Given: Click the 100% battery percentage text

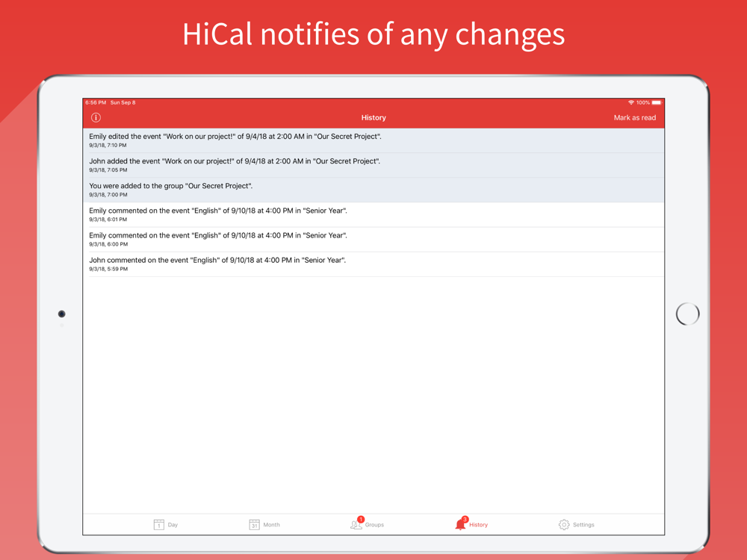Looking at the screenshot, I should pyautogui.click(x=643, y=102).
